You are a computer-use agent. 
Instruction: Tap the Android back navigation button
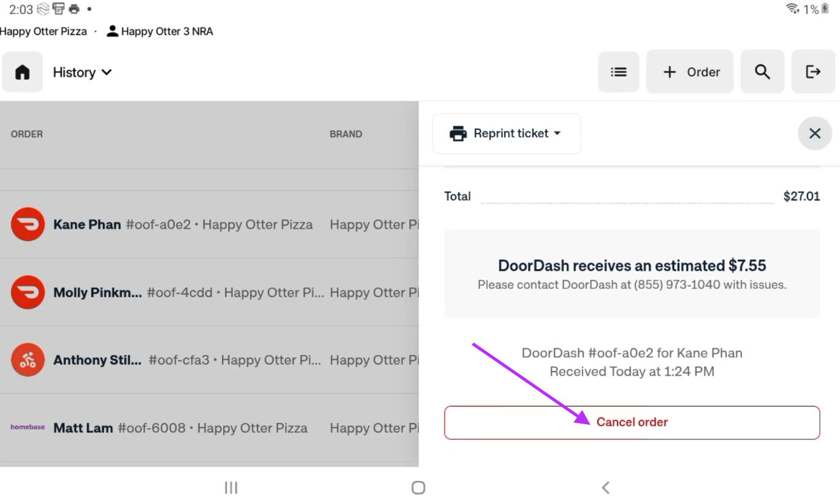605,487
